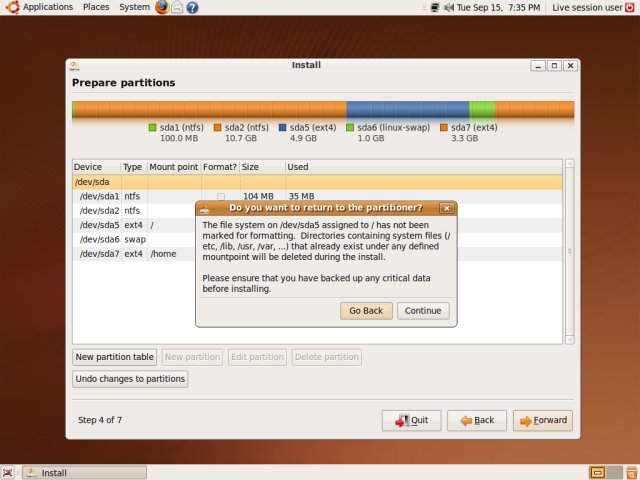Image resolution: width=640 pixels, height=480 pixels.
Task: Click the Install window title icon
Action: (74, 65)
